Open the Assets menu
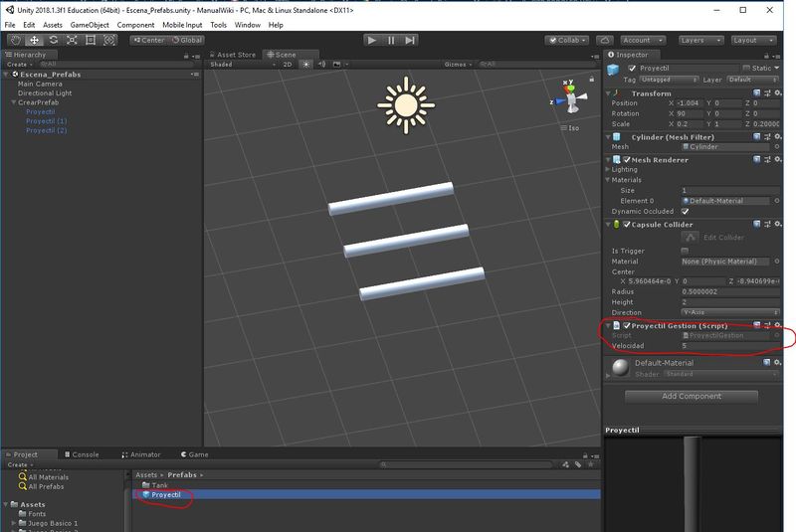796x532 pixels. (x=53, y=25)
